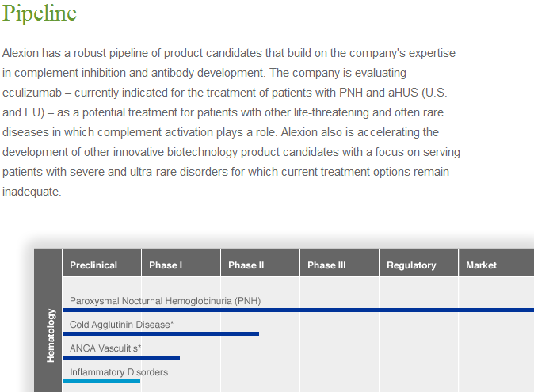Screen dimensions: 534x392
Task: Click the Pipeline page heading
Action: (40, 13)
